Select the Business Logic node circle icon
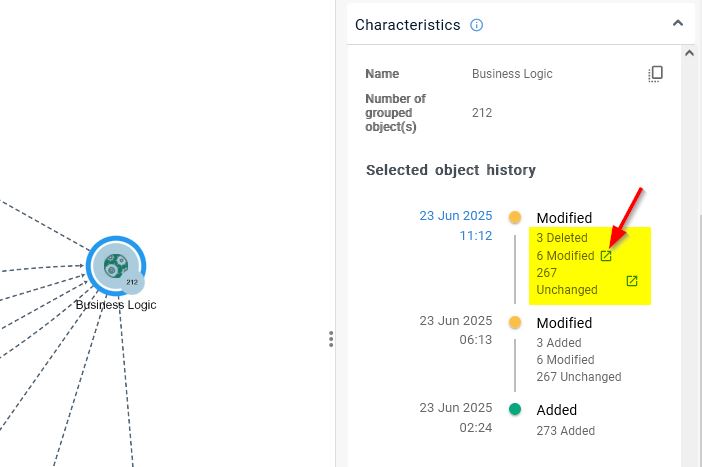702x467 pixels. (x=115, y=265)
